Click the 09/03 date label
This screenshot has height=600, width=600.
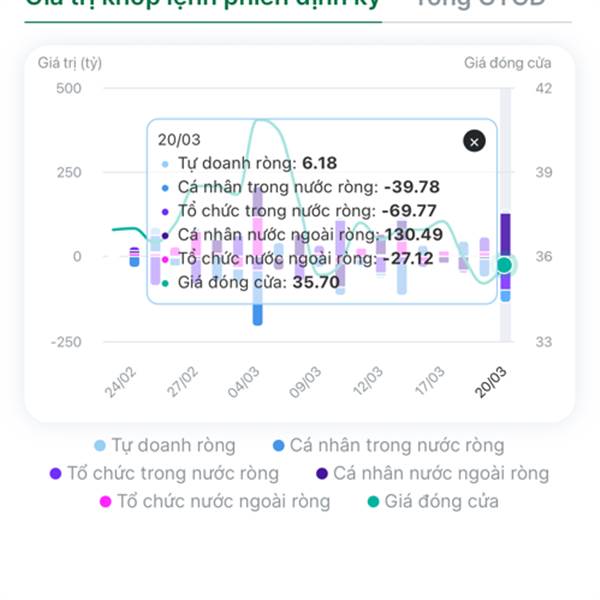[x=305, y=382]
